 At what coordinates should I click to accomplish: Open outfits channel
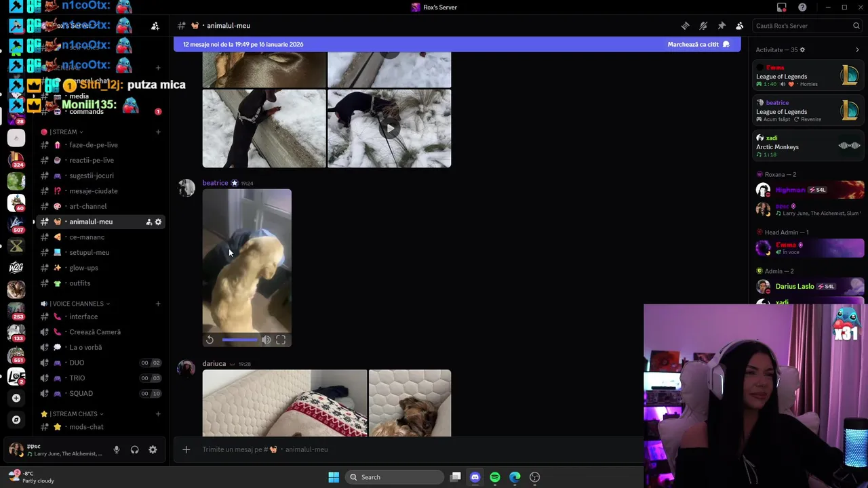click(x=100, y=283)
